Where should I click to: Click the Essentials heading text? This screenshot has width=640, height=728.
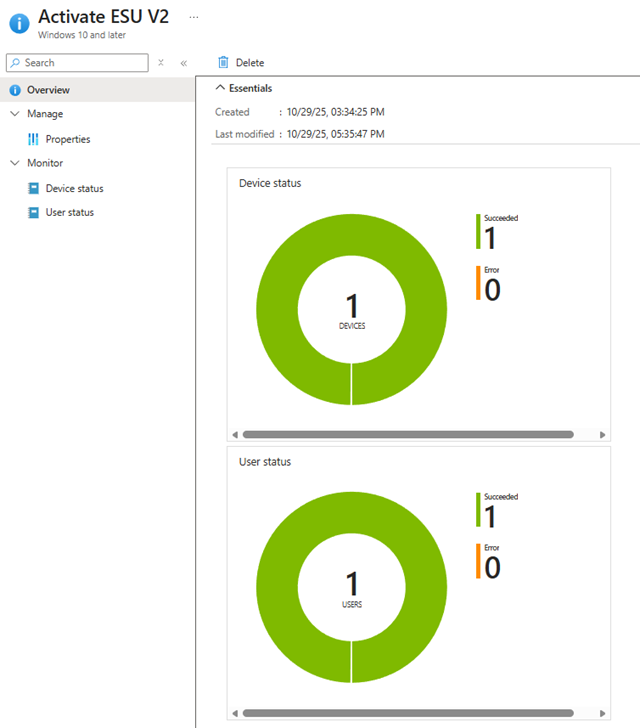[250, 88]
